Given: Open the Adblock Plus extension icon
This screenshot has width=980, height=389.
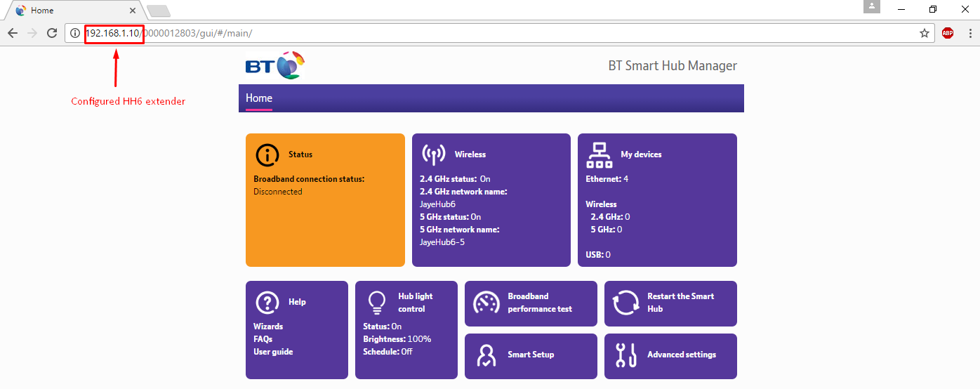Looking at the screenshot, I should pyautogui.click(x=948, y=33).
